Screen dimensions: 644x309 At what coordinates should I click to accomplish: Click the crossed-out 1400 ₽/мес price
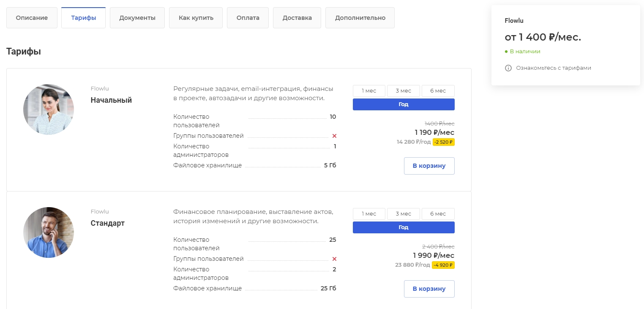[x=439, y=123]
